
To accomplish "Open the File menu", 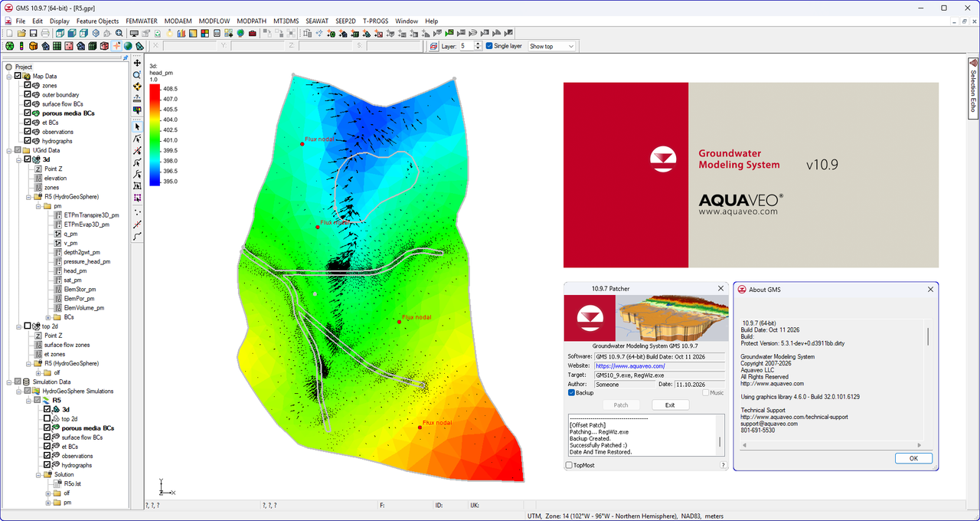I will click(x=21, y=21).
